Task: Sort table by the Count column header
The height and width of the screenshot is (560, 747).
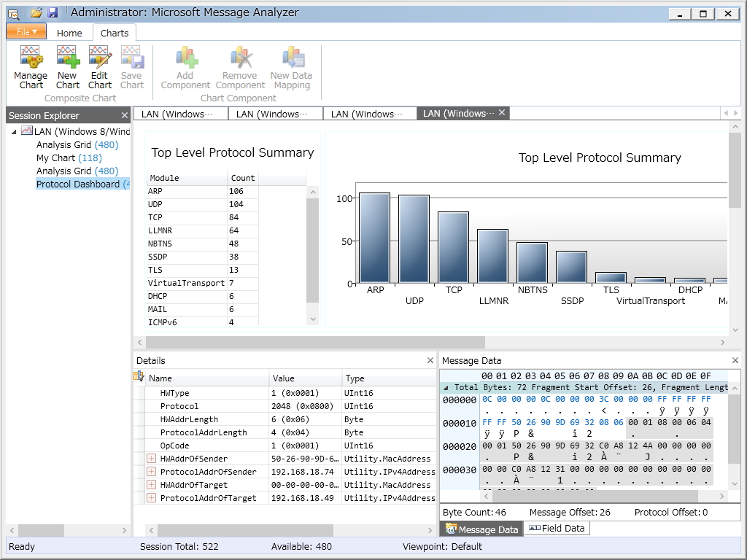Action: [243, 178]
